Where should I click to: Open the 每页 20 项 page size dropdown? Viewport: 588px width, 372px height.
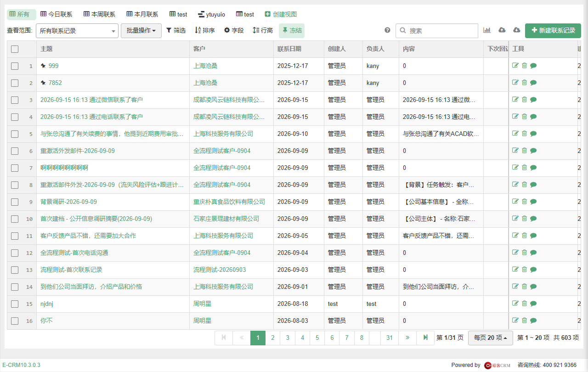point(491,338)
